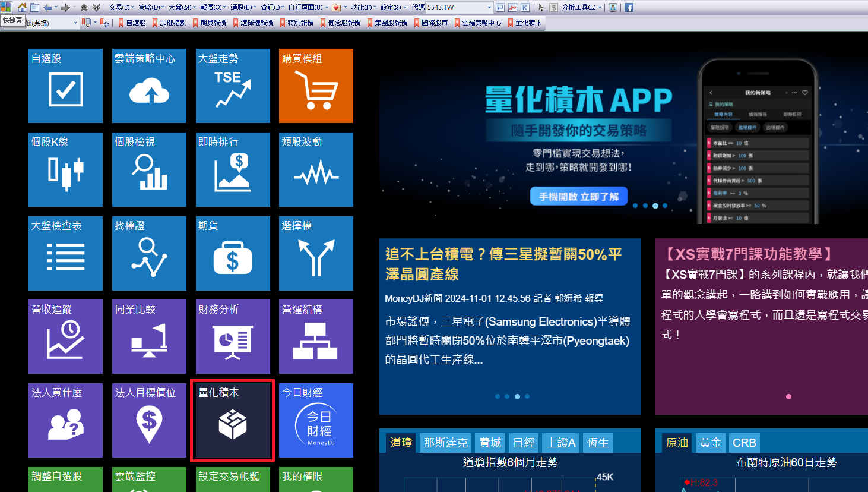The image size is (868, 492).
Task: Open the 期貨報價 bookmark shortcut
Action: pos(210,23)
